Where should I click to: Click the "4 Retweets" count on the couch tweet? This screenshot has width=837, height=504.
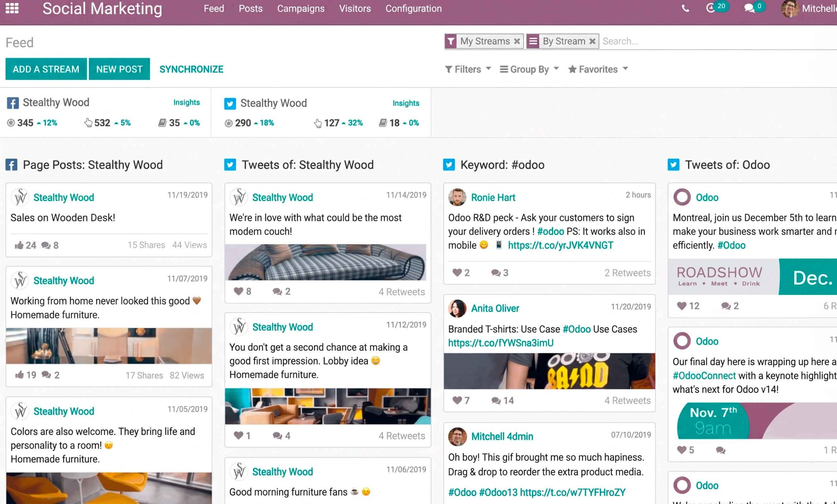pos(401,292)
